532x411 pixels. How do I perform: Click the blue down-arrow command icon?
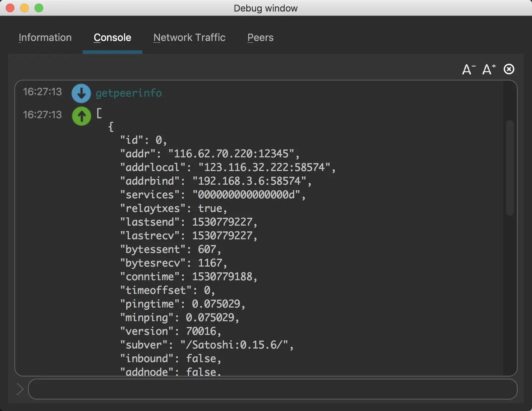(81, 93)
